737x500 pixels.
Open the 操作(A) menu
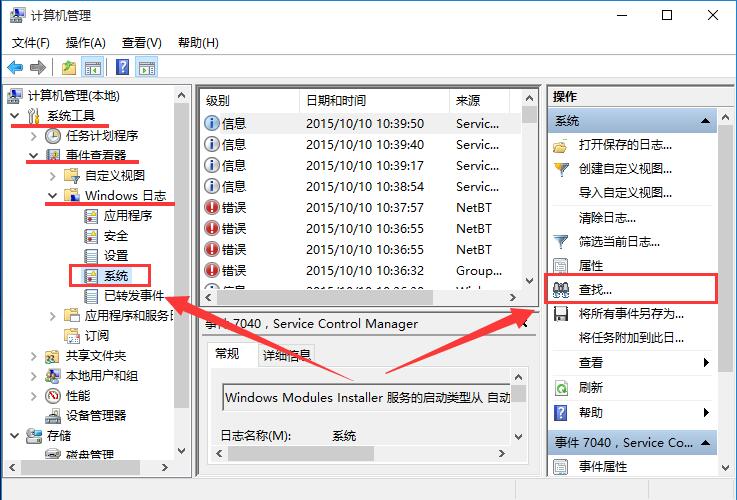(85, 43)
